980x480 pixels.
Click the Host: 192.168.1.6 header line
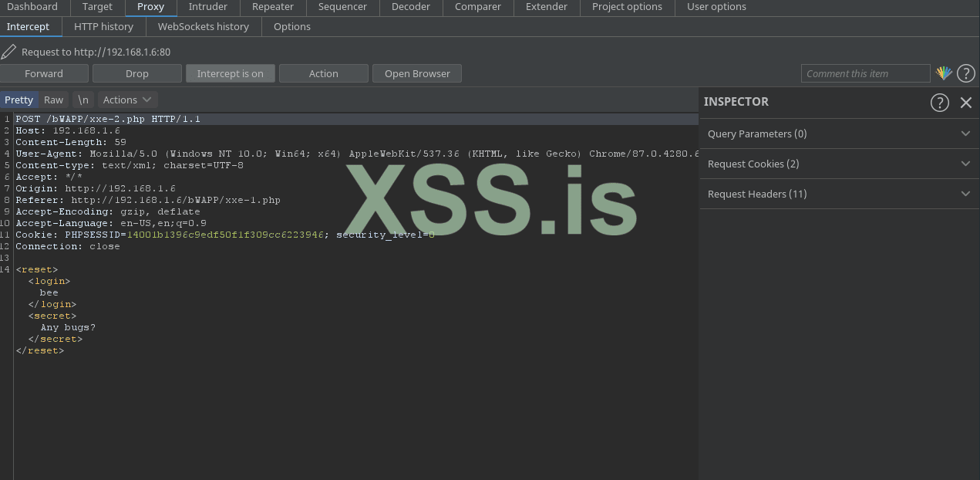[x=68, y=130]
